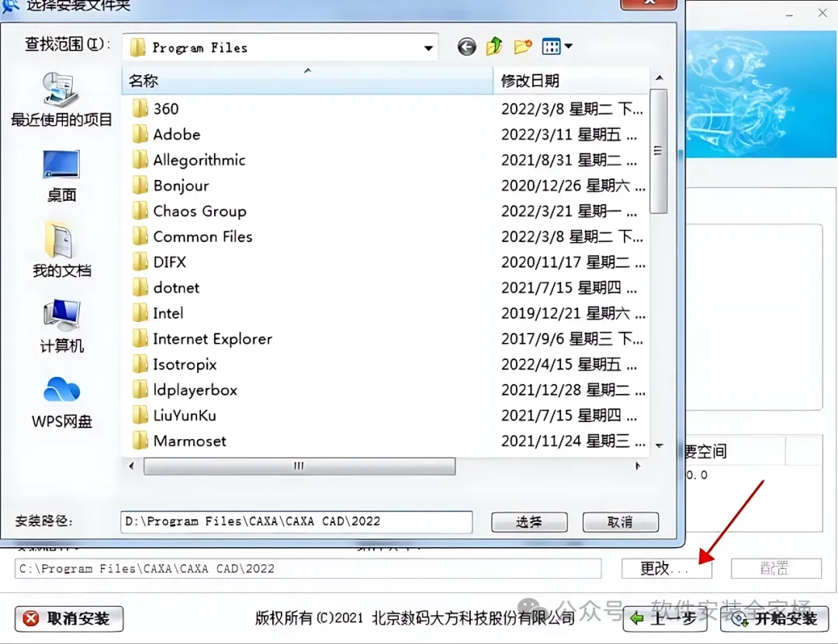Select the ldplayerbox folder icon

click(x=140, y=390)
